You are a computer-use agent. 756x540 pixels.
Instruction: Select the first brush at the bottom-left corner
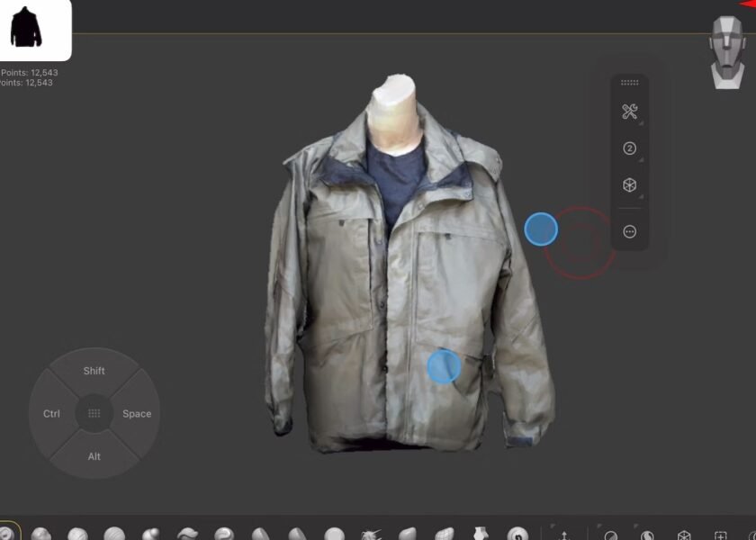point(5,534)
